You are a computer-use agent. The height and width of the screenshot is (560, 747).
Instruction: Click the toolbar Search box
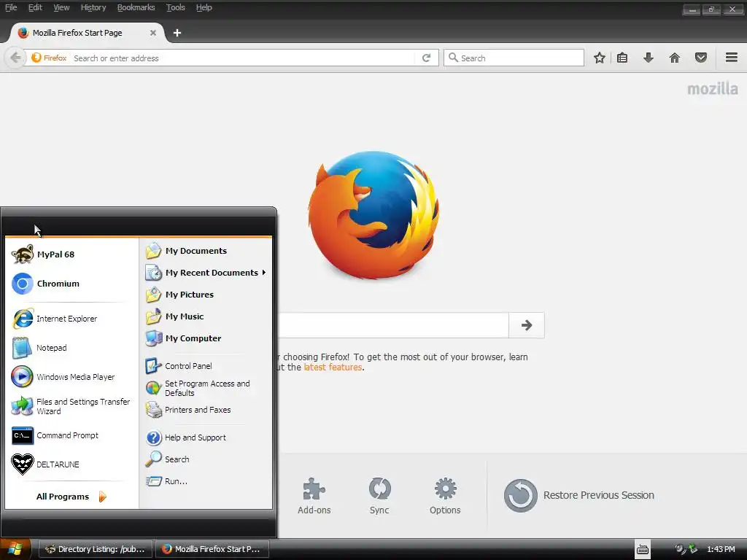514,58
